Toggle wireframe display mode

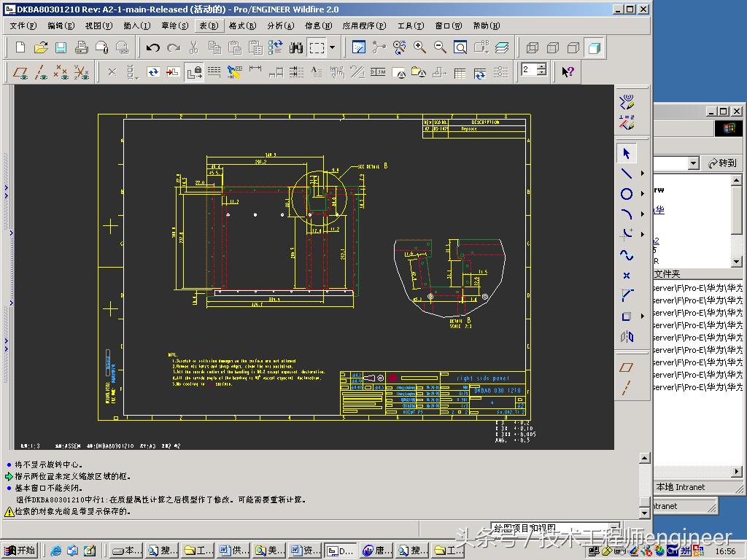point(533,48)
